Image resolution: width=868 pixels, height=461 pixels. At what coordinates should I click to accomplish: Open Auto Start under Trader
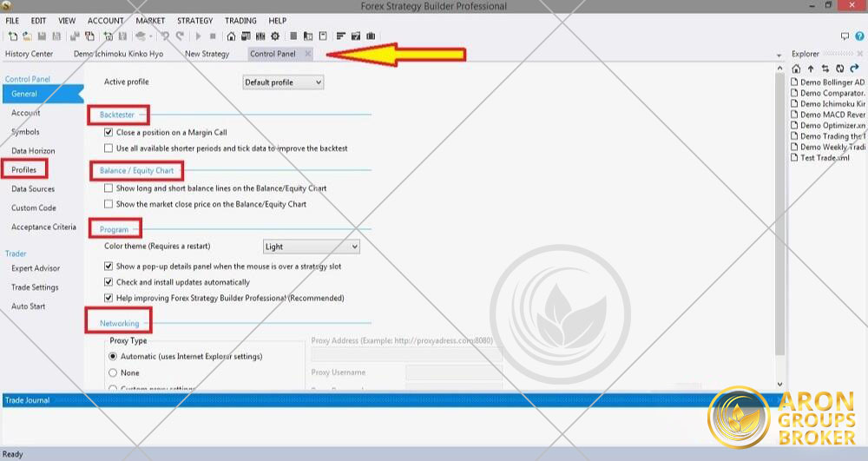coord(29,306)
